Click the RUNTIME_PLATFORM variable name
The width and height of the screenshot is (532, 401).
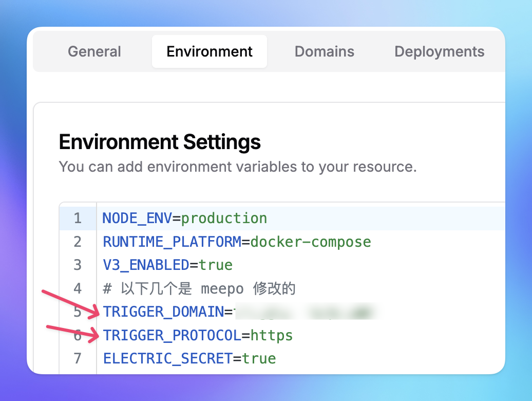[x=172, y=242]
